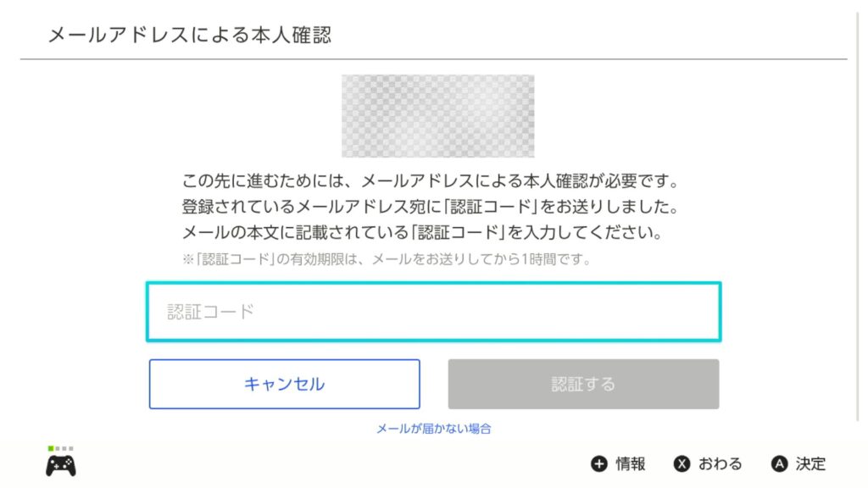Click the line starting この先に進むためには
The image size is (868, 488).
coord(431,181)
